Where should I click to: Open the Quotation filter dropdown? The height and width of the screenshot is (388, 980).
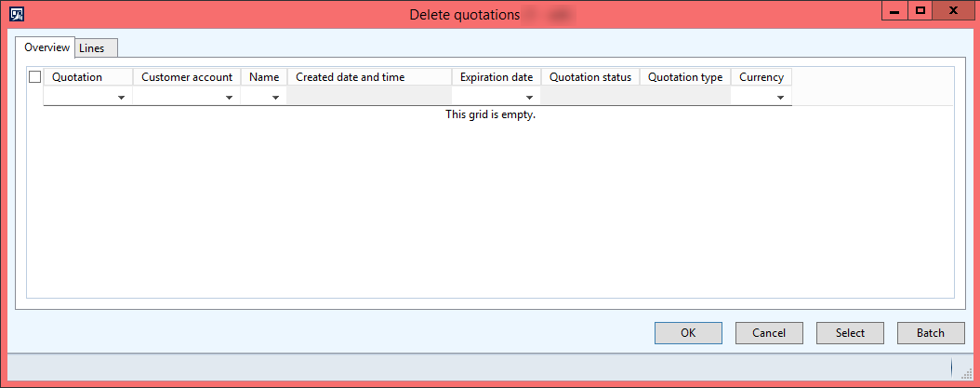tap(122, 98)
